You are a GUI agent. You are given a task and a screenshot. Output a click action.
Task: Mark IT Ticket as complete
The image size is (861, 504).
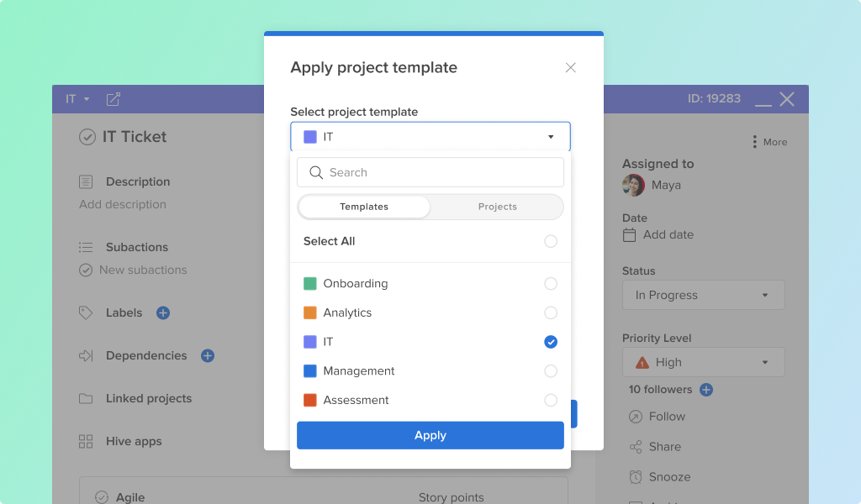click(87, 137)
